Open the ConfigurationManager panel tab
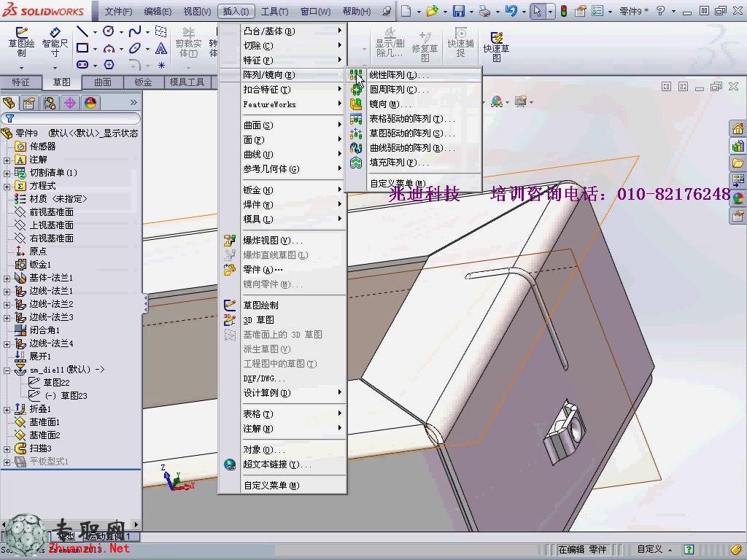Viewport: 747px width, 560px height. pos(50,103)
